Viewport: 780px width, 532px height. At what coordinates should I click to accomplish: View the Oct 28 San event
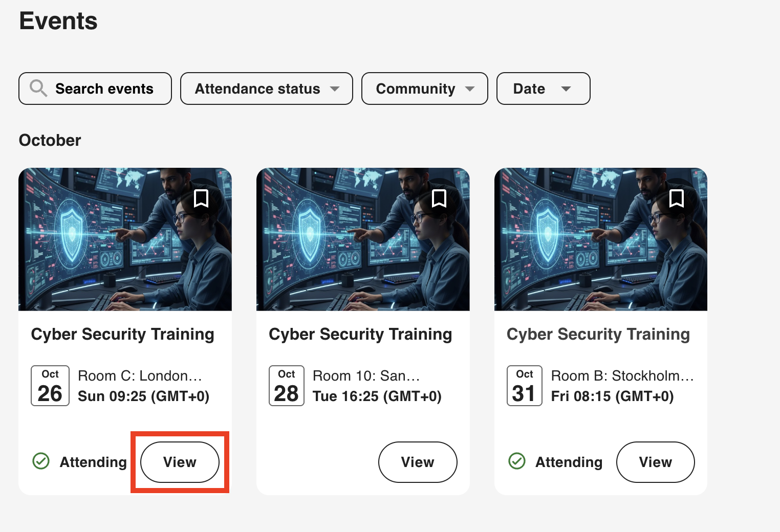pos(418,462)
